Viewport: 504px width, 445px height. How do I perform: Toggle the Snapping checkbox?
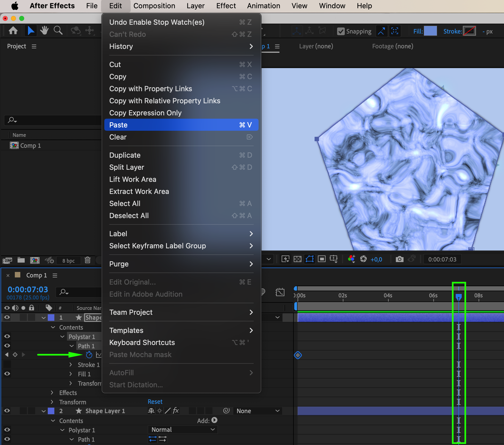coord(341,31)
